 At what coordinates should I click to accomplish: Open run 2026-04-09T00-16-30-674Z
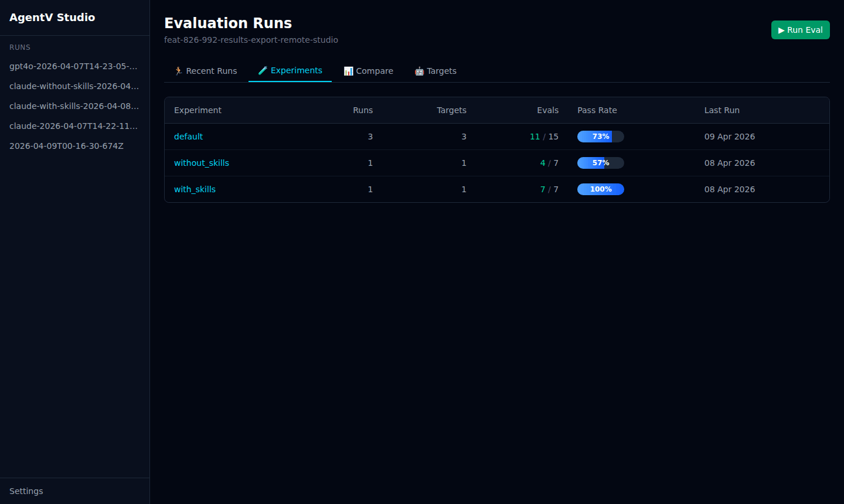pyautogui.click(x=66, y=146)
